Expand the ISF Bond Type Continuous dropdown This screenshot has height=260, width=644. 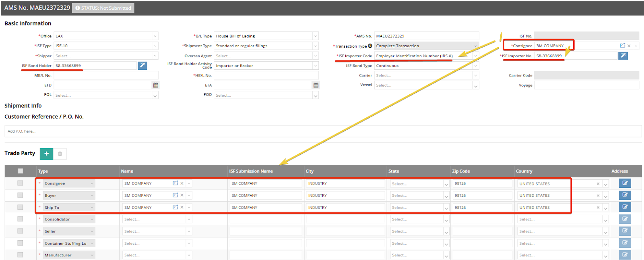475,66
